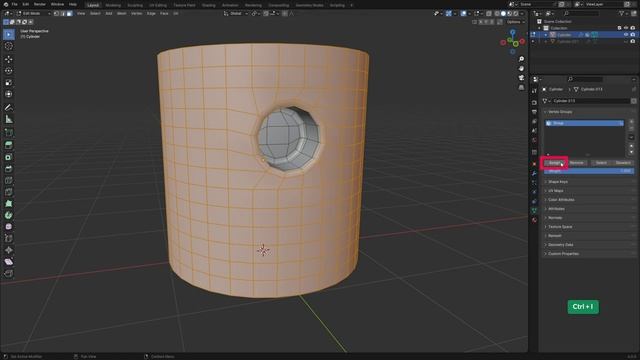
Task: Switch to the UV Editing workspace tab
Action: point(158,5)
